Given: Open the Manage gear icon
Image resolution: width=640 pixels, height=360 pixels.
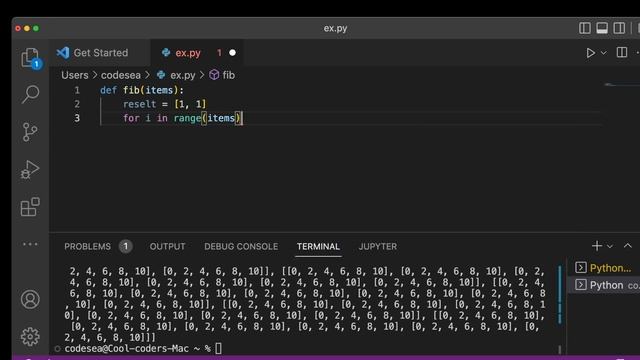Looking at the screenshot, I should click(30, 337).
